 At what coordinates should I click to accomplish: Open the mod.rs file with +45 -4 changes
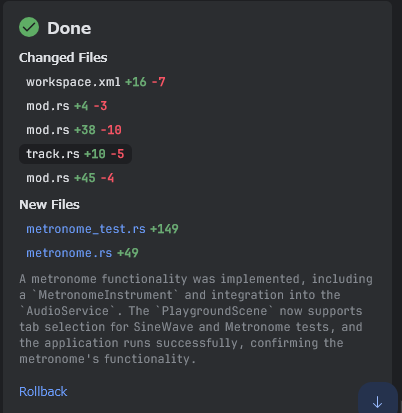pos(48,178)
